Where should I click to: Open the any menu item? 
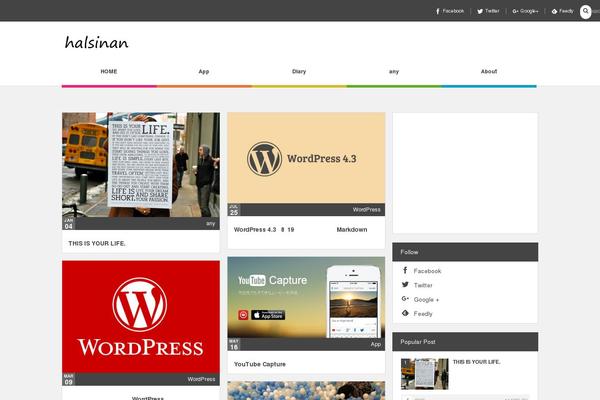(x=394, y=72)
